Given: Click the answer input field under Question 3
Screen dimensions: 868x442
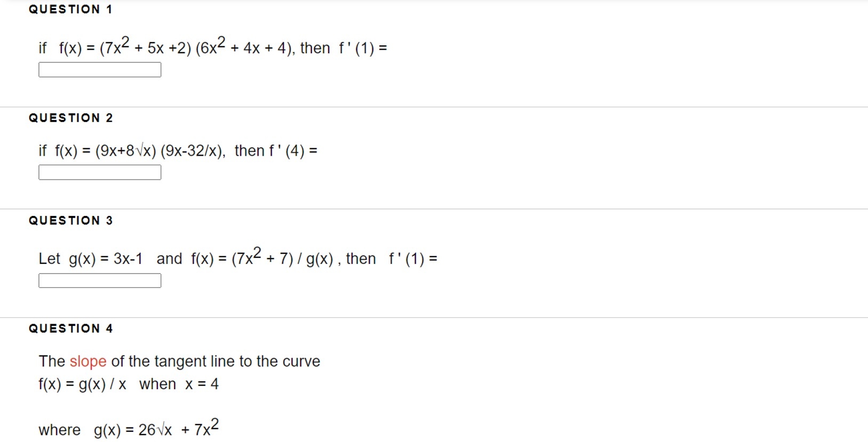Looking at the screenshot, I should coord(99,280).
